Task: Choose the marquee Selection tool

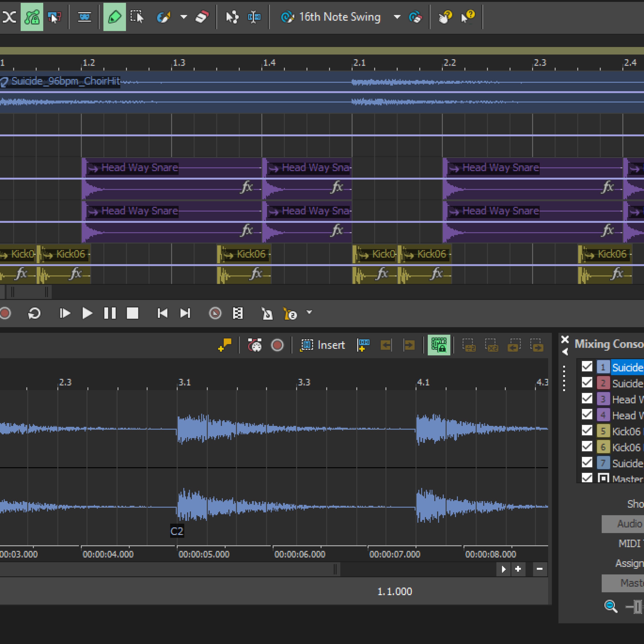Action: 137,17
